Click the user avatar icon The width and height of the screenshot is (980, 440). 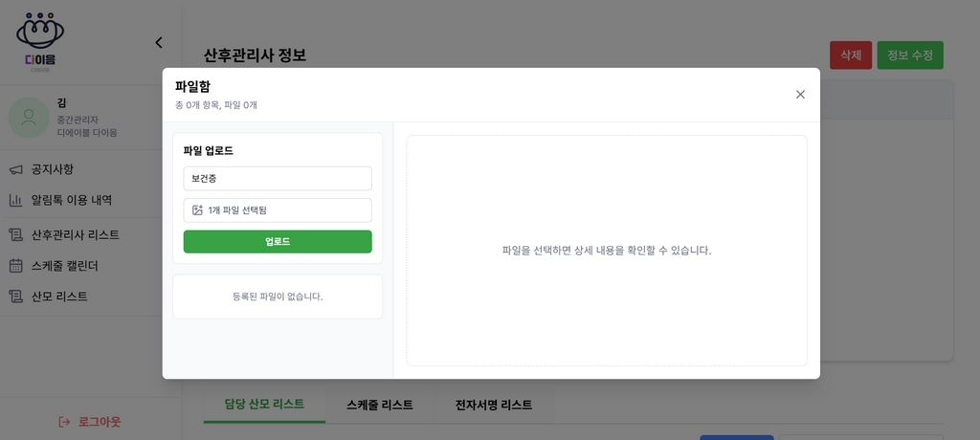point(29,118)
